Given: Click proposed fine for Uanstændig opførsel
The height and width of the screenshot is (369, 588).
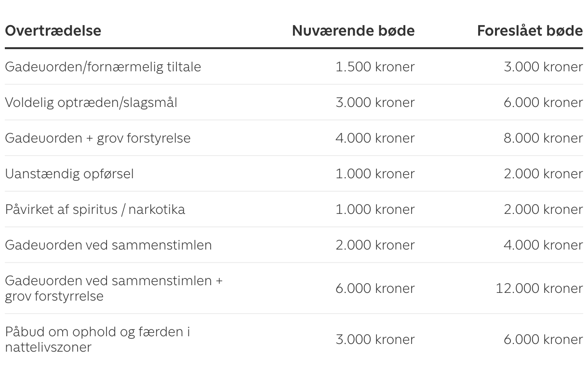Looking at the screenshot, I should (x=543, y=174).
